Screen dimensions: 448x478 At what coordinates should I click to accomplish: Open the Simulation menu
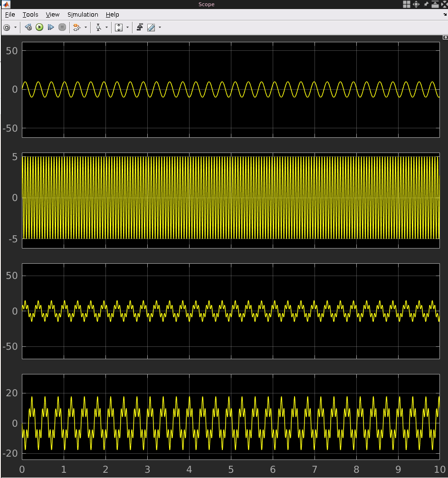(83, 15)
